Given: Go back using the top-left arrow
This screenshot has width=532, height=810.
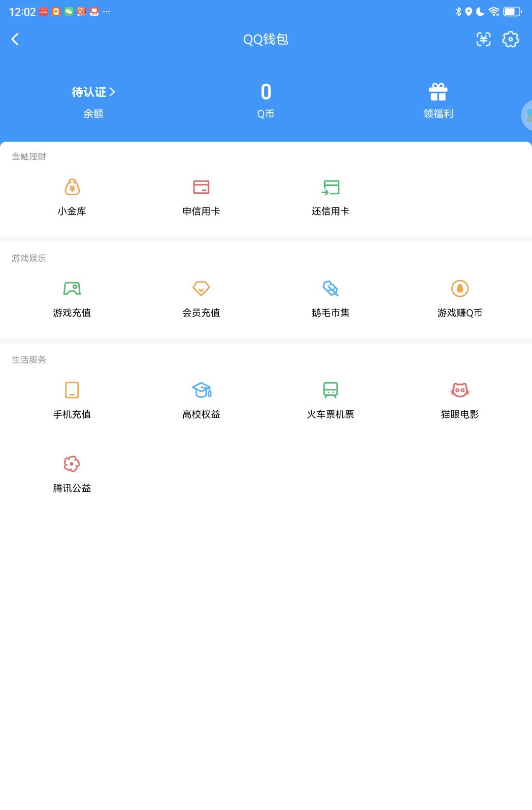Looking at the screenshot, I should pyautogui.click(x=15, y=39).
